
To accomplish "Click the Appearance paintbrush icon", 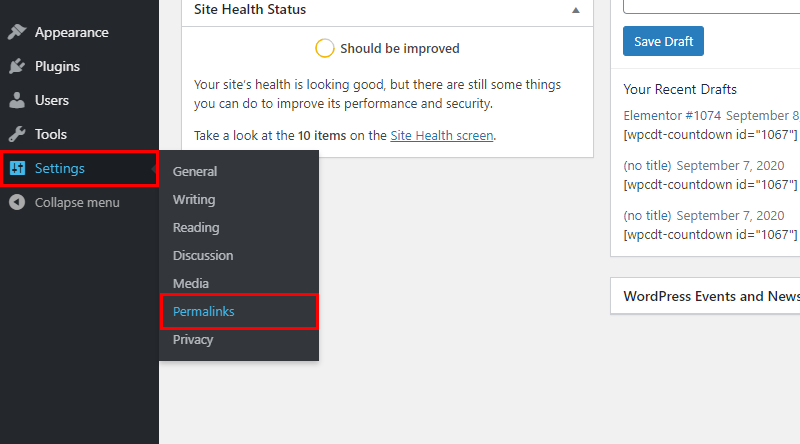I will pos(17,32).
